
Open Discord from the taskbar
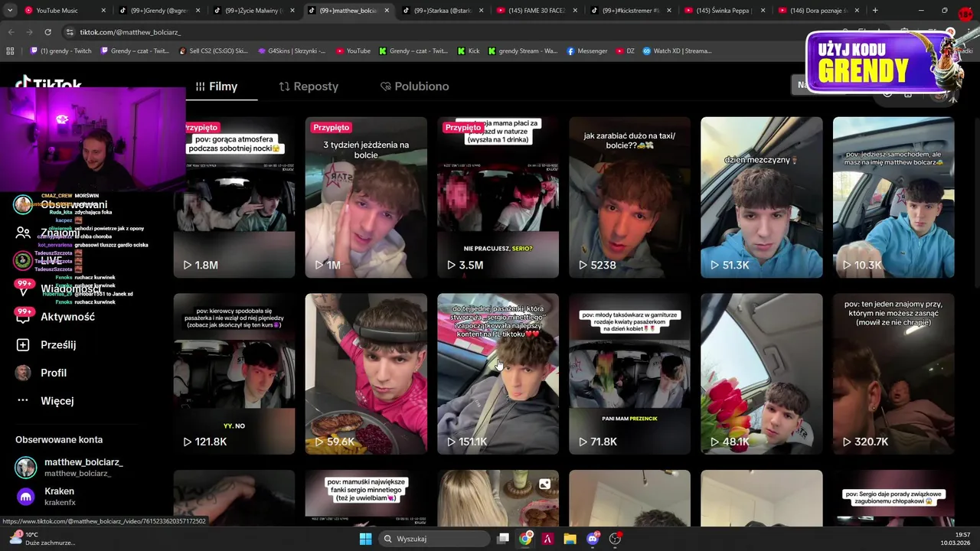(x=593, y=539)
